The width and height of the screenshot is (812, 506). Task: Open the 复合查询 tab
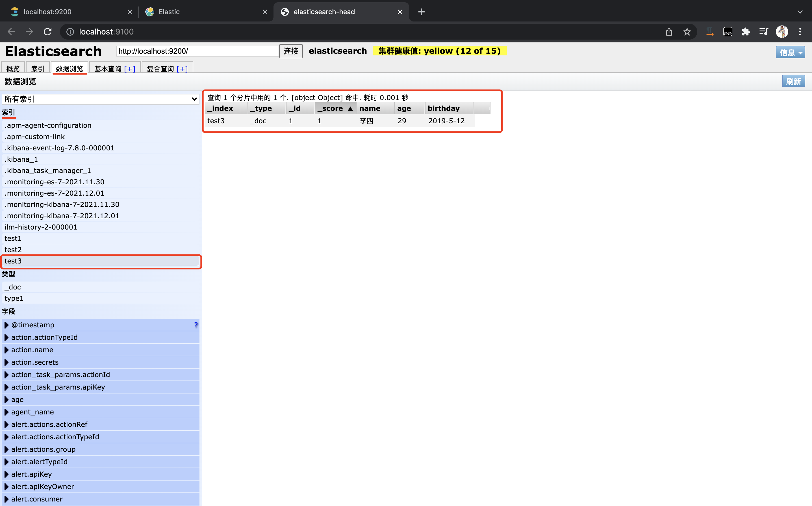click(x=160, y=69)
